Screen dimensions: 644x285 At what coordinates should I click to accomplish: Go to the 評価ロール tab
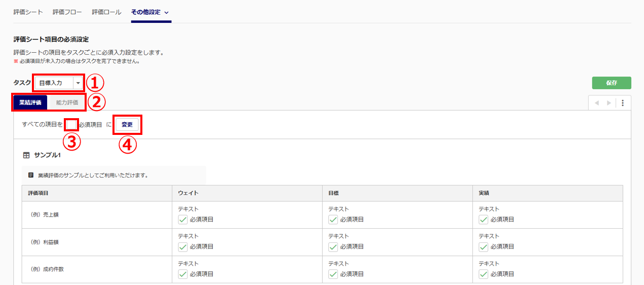point(106,12)
